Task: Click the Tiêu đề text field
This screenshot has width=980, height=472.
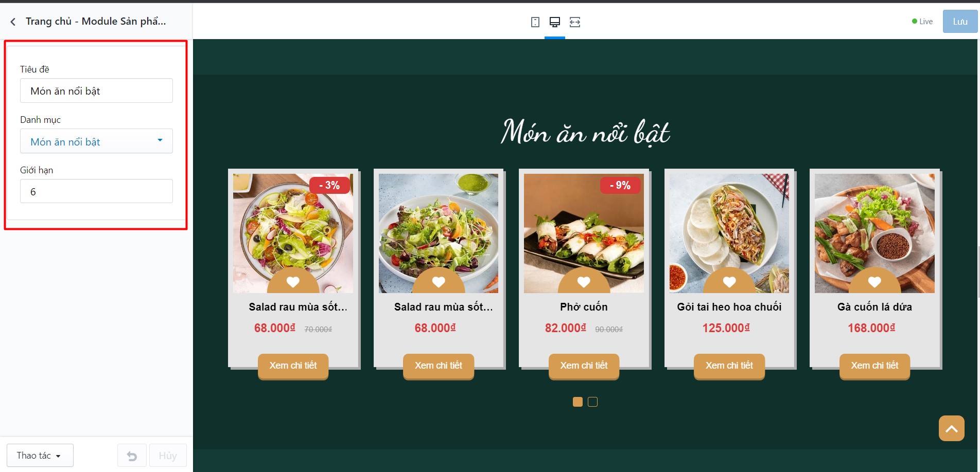Action: [x=96, y=90]
